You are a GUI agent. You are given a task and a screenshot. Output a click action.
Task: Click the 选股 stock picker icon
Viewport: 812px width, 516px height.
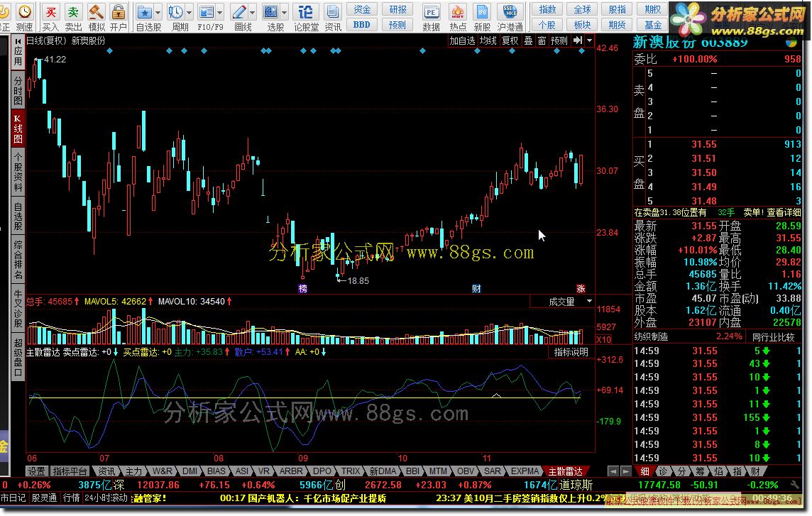pos(271,11)
